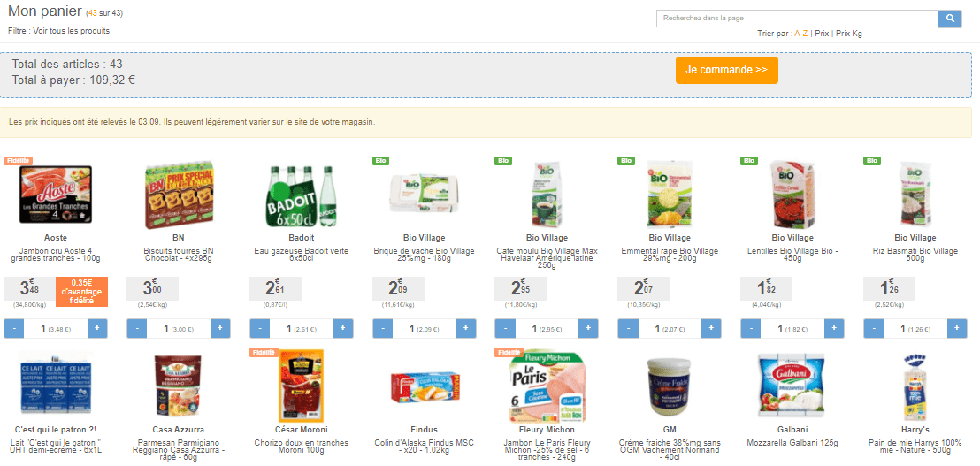Open the Badoit bottles product image
The width and height of the screenshot is (980, 466).
pyautogui.click(x=302, y=195)
